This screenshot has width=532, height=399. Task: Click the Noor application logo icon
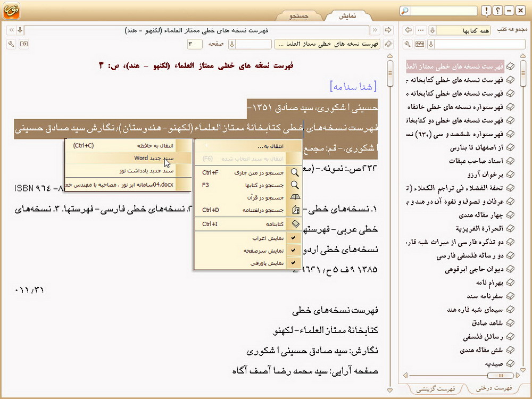11,11
